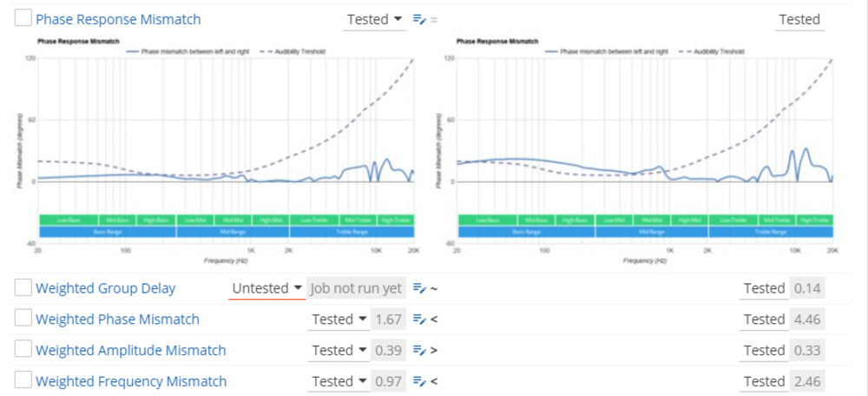Screen dimensions: 868x396
Task: Open Tested dropdown for Phase Response Mismatch
Action: coord(374,19)
